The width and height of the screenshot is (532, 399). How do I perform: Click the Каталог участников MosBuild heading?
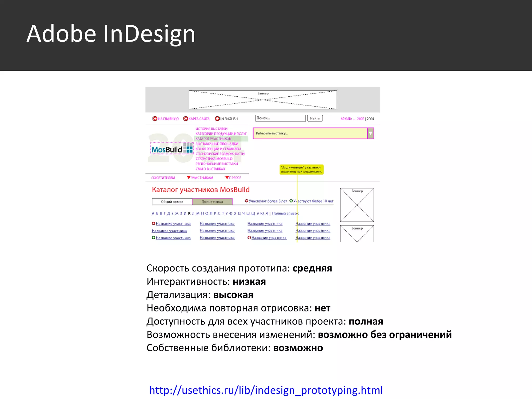(201, 190)
